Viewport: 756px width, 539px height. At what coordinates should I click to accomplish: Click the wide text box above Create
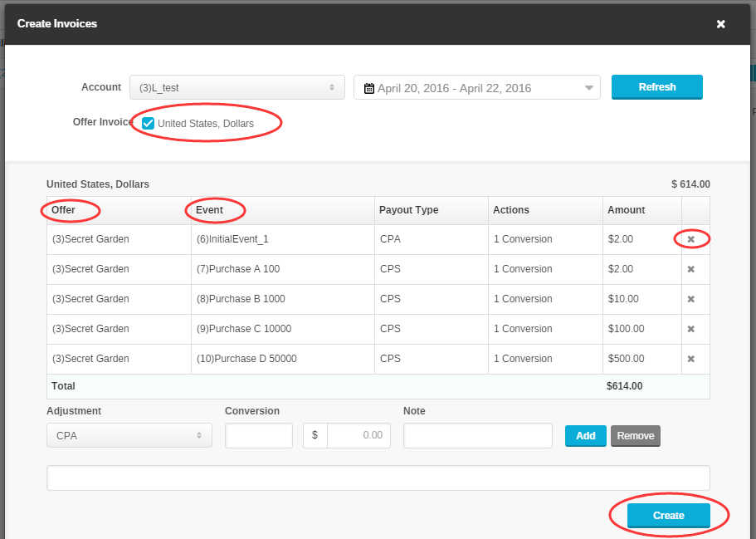tap(378, 478)
